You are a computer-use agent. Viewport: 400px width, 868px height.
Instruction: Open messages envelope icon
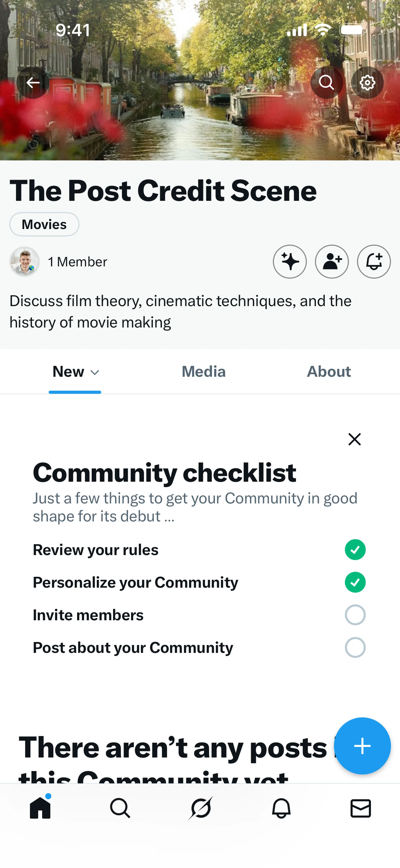361,808
